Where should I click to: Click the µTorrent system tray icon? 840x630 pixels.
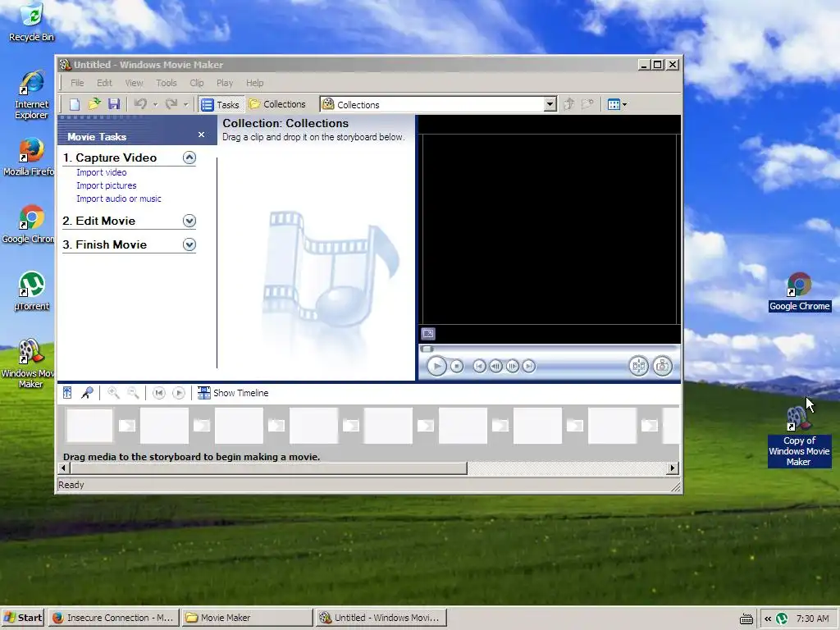[782, 619]
